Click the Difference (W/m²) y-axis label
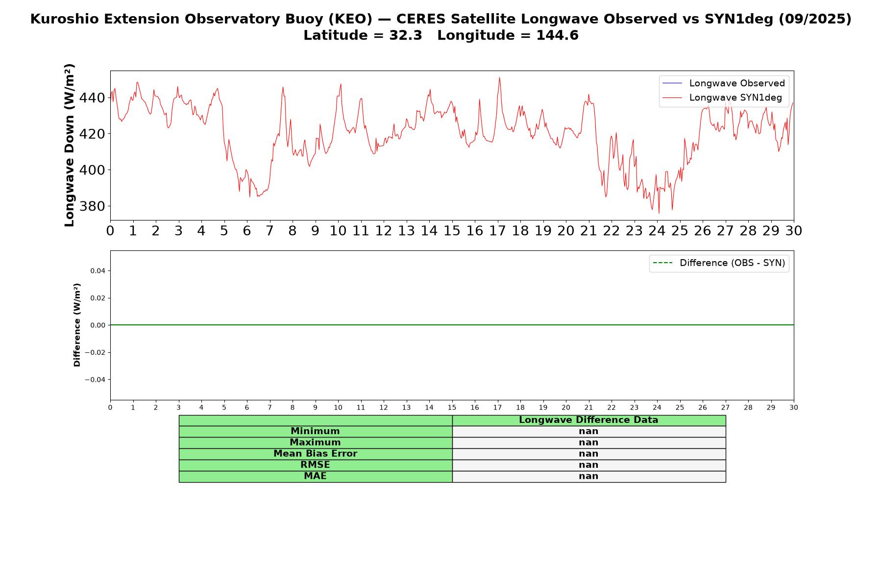Image resolution: width=882 pixels, height=588 pixels. coord(77,325)
